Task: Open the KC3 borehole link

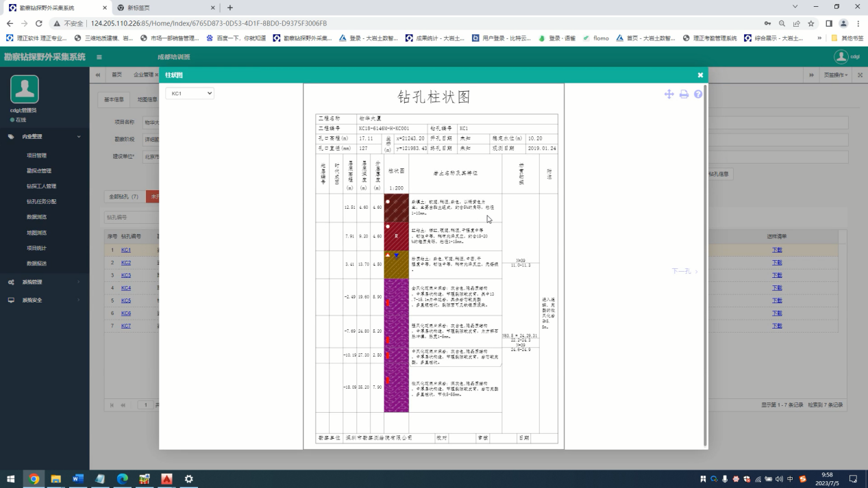Action: 126,276
